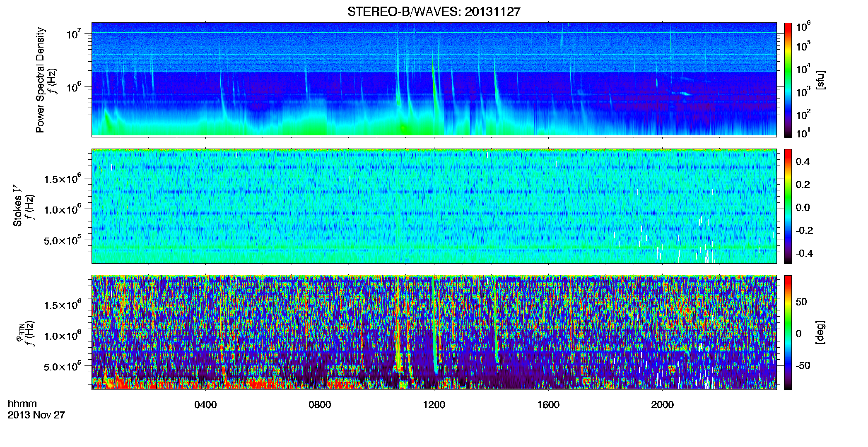Screen dimensions: 868x447
Task: Click the 0.4 value on Stokes colorbar
Action: click(803, 162)
